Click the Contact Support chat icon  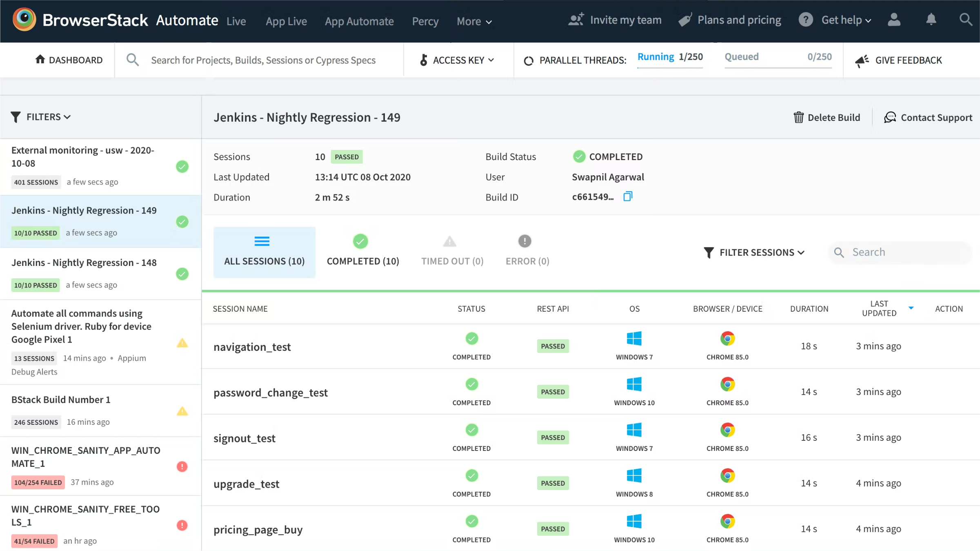(890, 118)
